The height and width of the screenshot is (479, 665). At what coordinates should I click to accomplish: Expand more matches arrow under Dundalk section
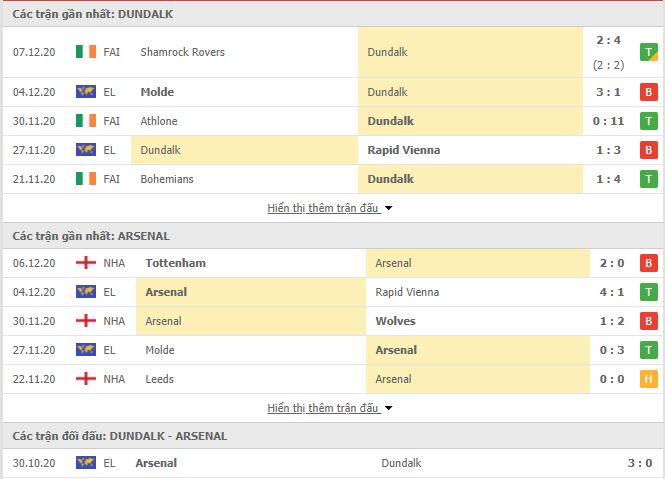[388, 208]
